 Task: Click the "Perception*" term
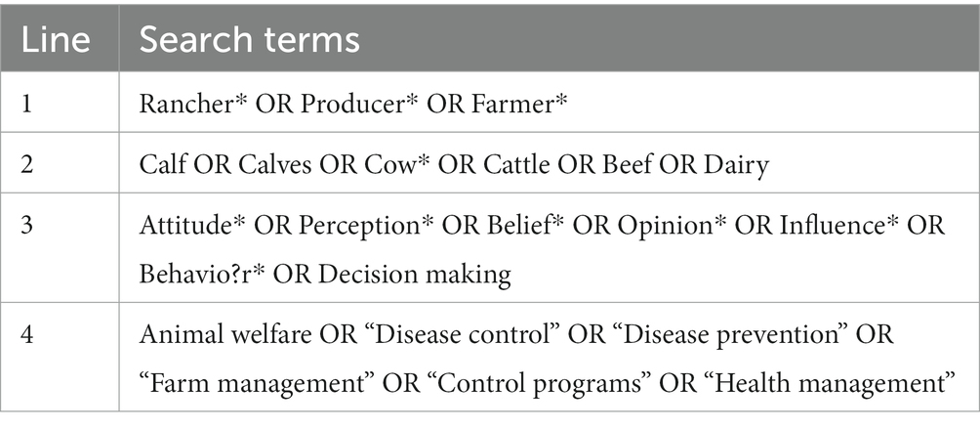click(366, 226)
